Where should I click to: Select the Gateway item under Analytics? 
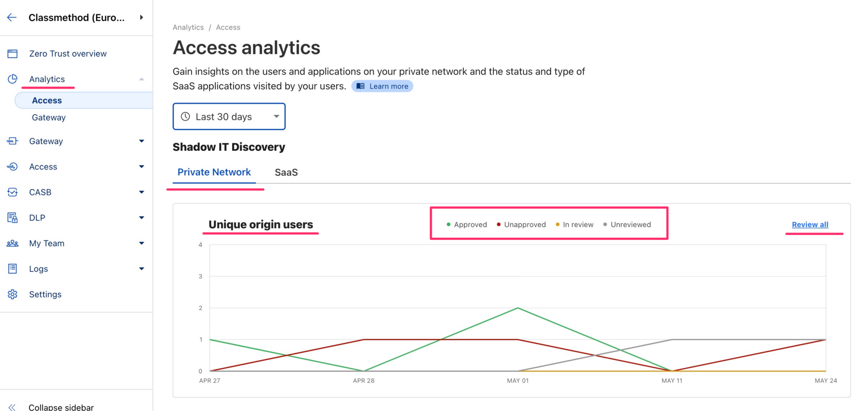[49, 117]
